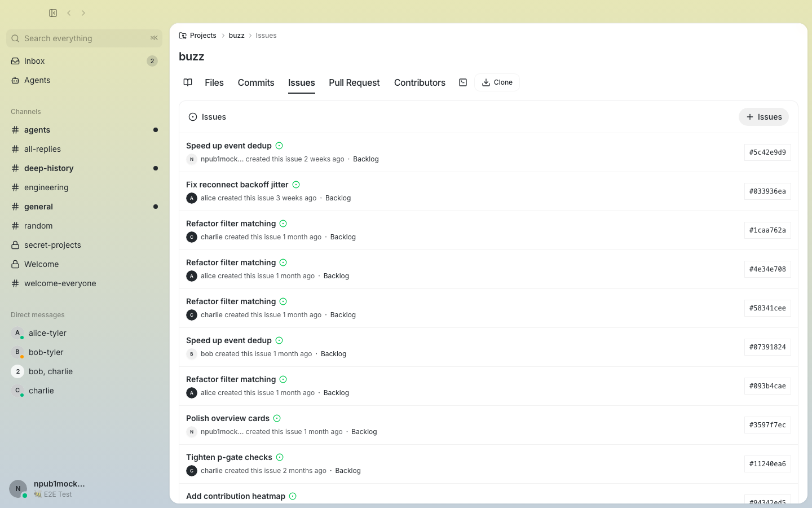Open Inbox in the sidebar

(84, 61)
